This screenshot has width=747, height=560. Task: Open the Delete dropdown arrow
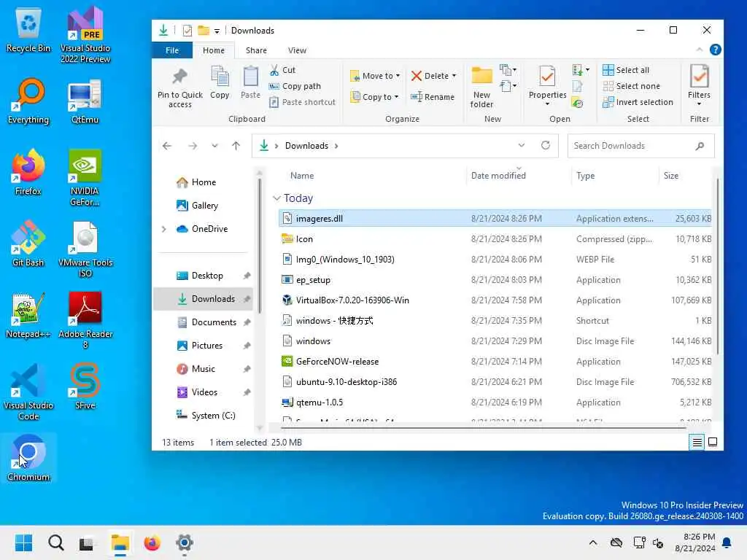(x=454, y=76)
